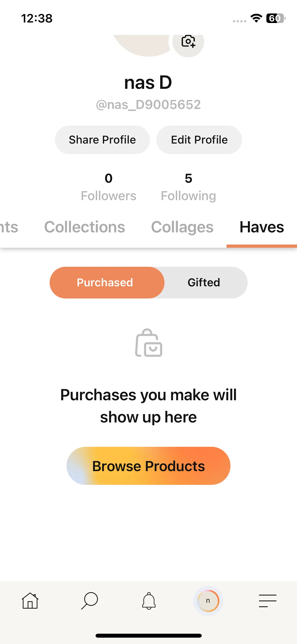Tap the Browse Products button
The height and width of the screenshot is (644, 297).
(148, 466)
